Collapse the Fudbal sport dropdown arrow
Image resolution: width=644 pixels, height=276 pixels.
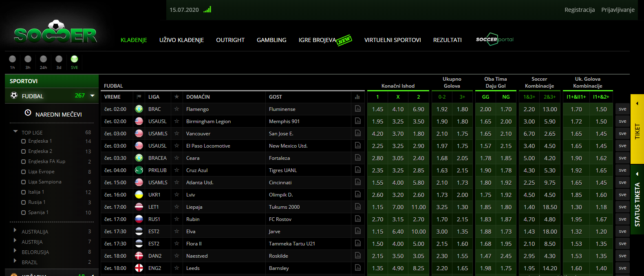point(93,95)
